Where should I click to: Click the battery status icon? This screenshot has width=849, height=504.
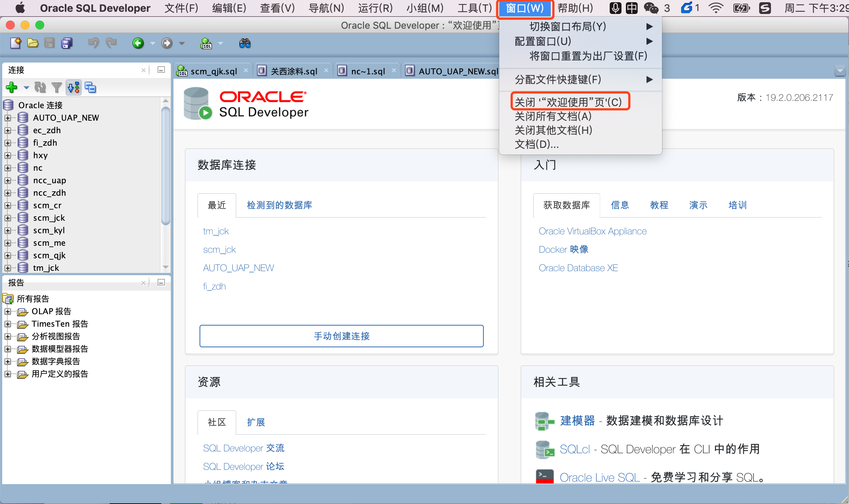coord(741,8)
